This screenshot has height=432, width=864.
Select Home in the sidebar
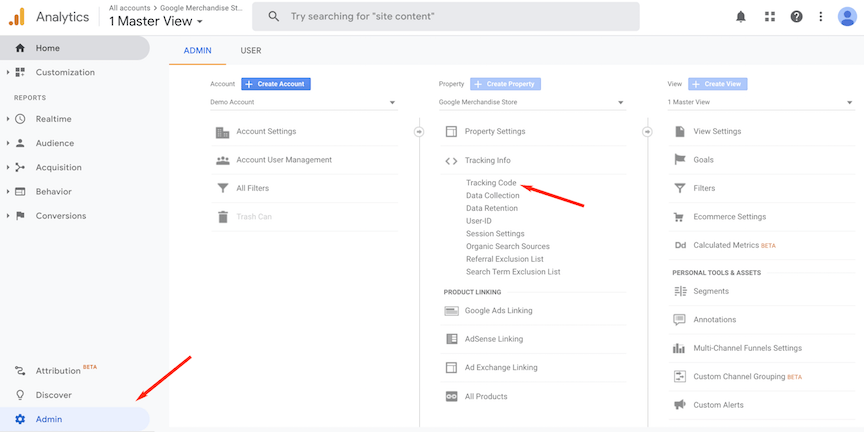75,48
